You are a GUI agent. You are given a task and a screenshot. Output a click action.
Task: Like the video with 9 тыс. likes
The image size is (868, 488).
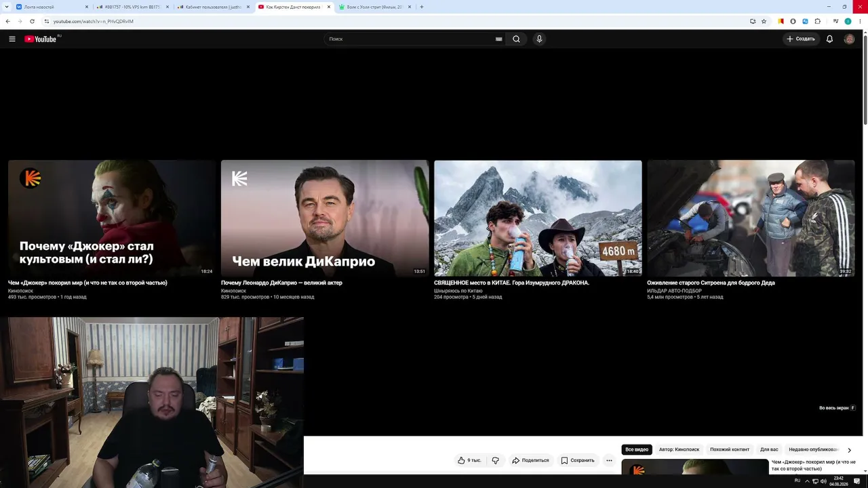click(x=469, y=460)
